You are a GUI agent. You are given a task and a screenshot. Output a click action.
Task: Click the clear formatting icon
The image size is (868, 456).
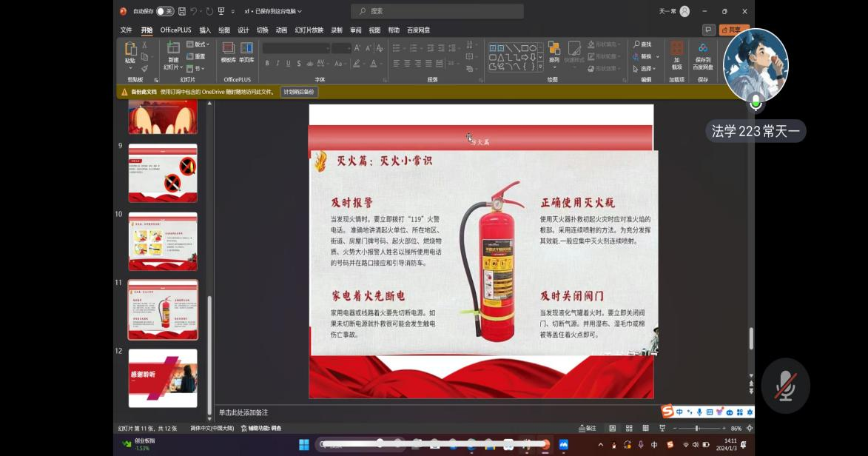click(379, 49)
